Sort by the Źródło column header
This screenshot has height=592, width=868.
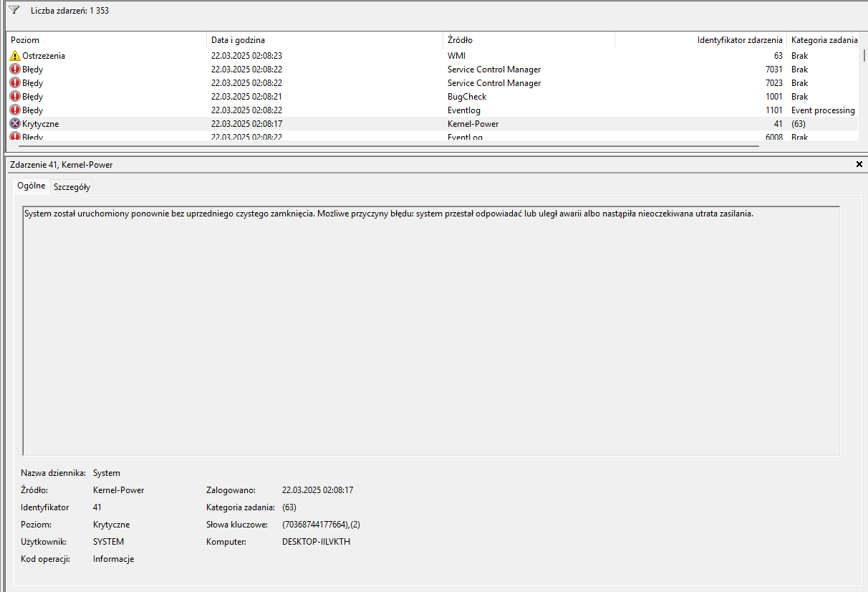(x=529, y=40)
